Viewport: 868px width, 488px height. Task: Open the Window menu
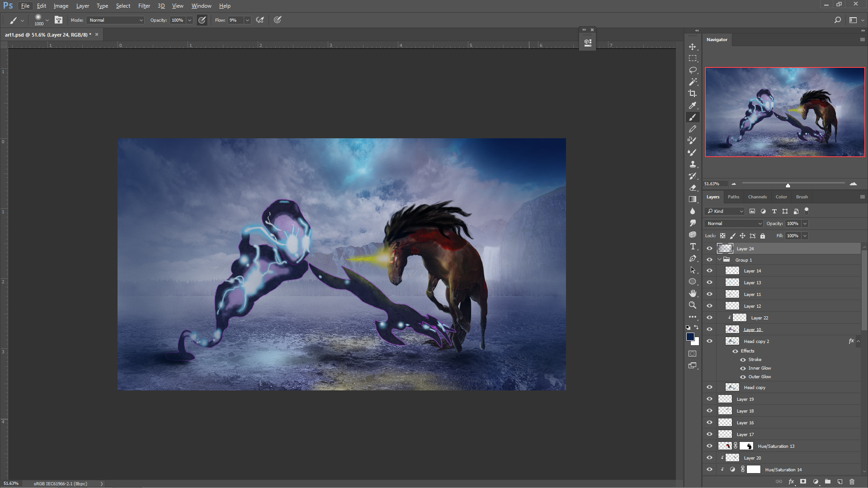click(201, 6)
